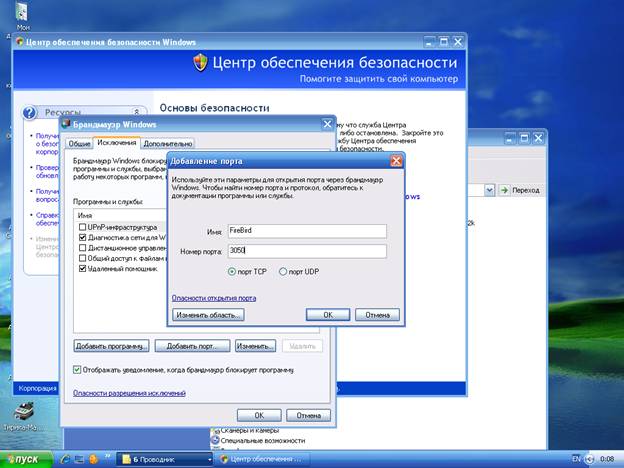624x468 pixels.
Task: Click the security shield icon in header
Action: pyautogui.click(x=200, y=62)
